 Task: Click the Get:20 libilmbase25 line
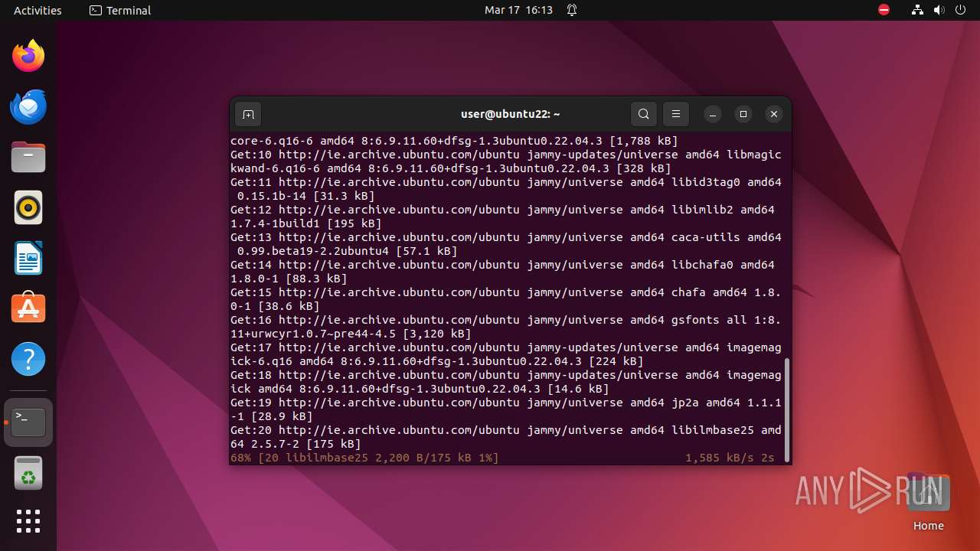coord(506,437)
